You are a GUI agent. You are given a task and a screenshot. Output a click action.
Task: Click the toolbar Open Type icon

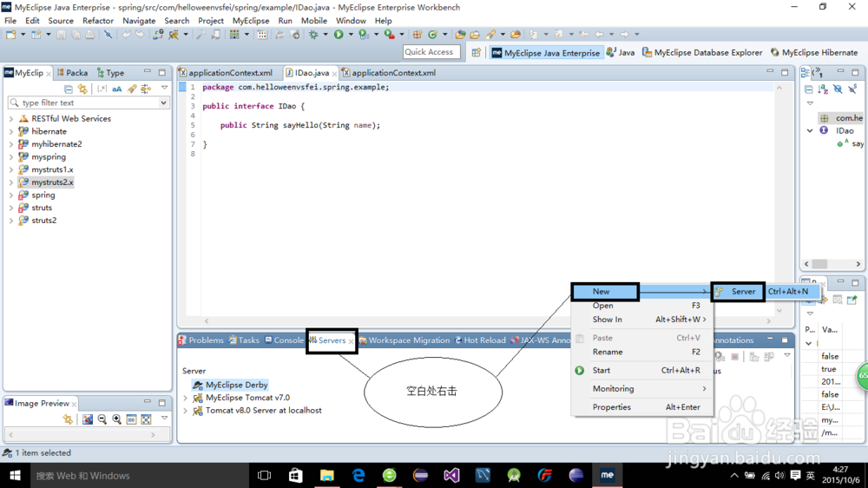pyautogui.click(x=460, y=35)
